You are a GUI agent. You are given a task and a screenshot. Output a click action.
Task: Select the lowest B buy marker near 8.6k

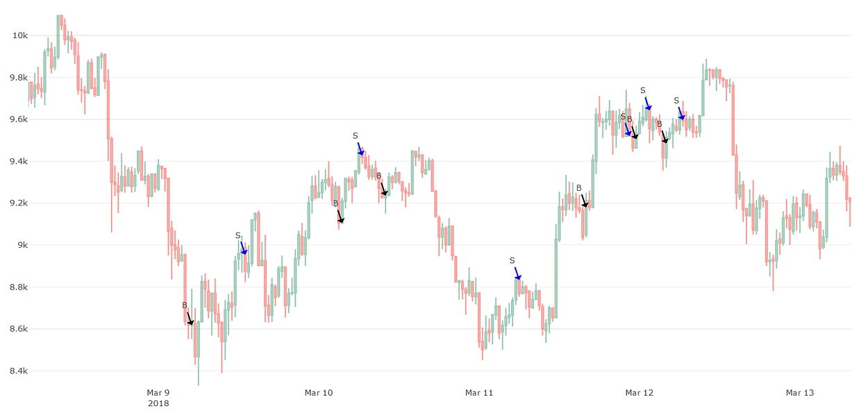[185, 305]
